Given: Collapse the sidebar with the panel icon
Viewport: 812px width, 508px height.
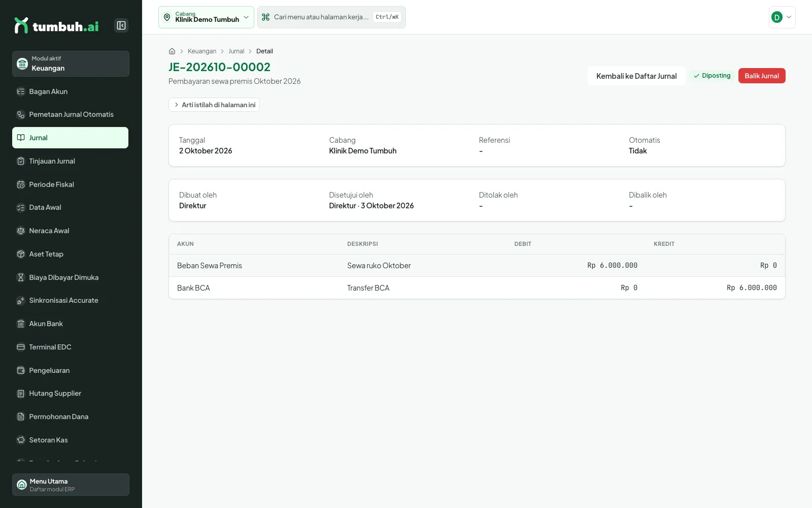Looking at the screenshot, I should tap(121, 25).
